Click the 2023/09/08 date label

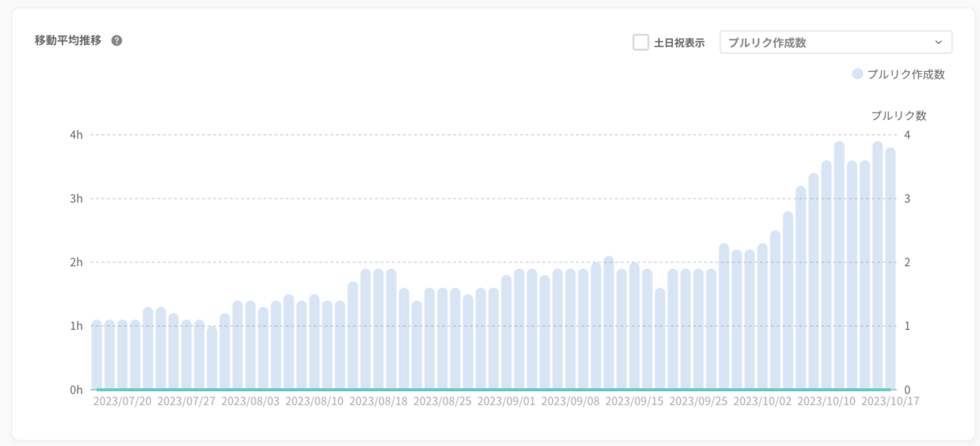tap(570, 402)
